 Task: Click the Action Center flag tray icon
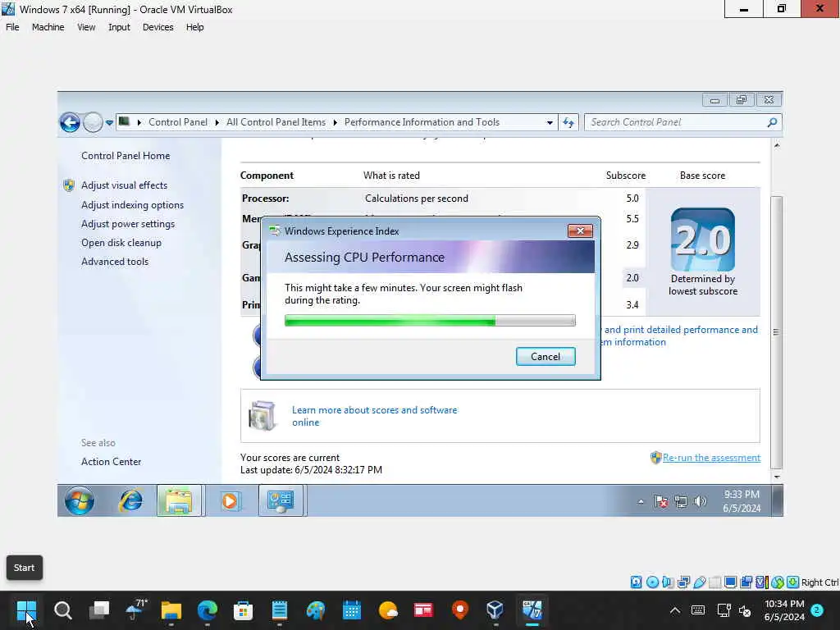(x=661, y=501)
